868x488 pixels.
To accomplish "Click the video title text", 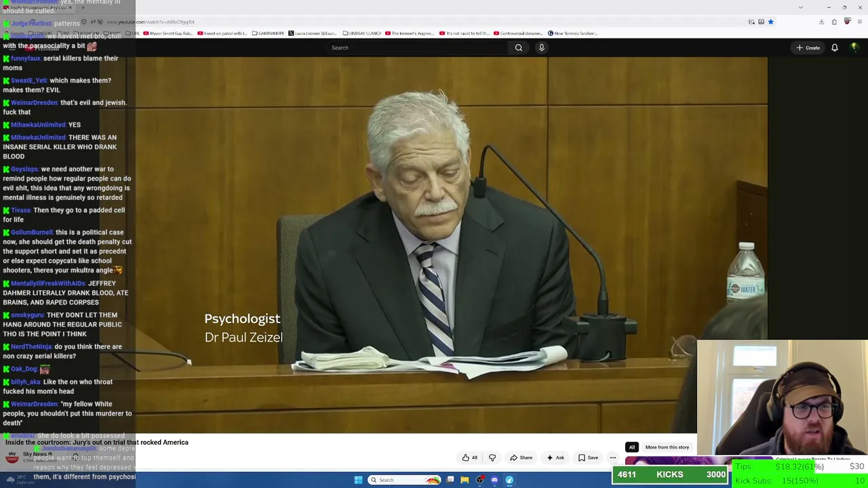I will (97, 443).
